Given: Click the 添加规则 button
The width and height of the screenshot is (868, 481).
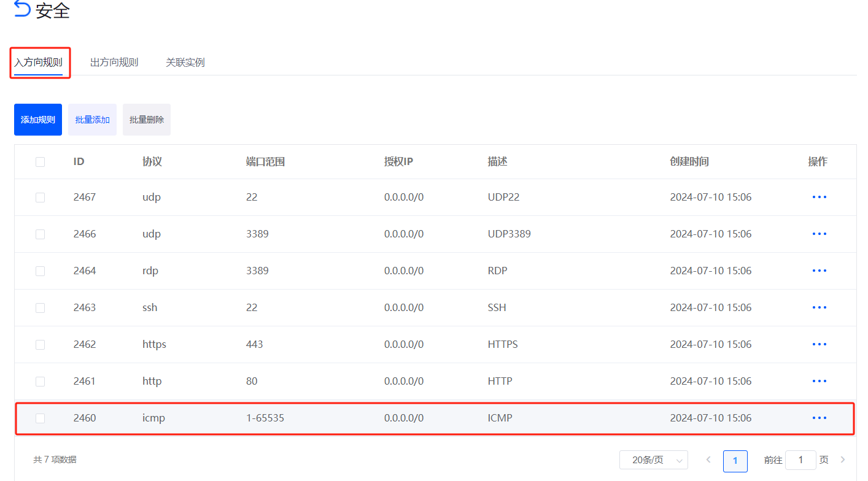Looking at the screenshot, I should [38, 120].
